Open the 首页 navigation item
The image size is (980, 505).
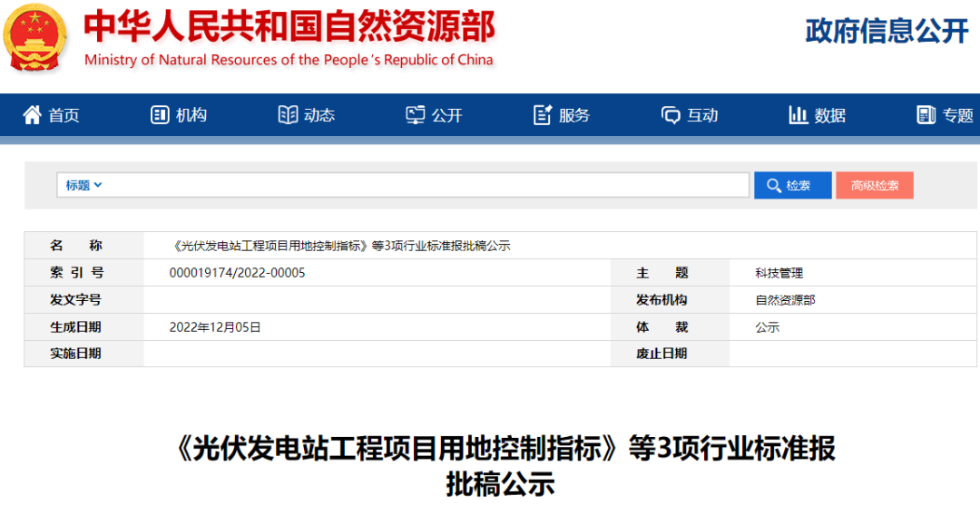(51, 115)
